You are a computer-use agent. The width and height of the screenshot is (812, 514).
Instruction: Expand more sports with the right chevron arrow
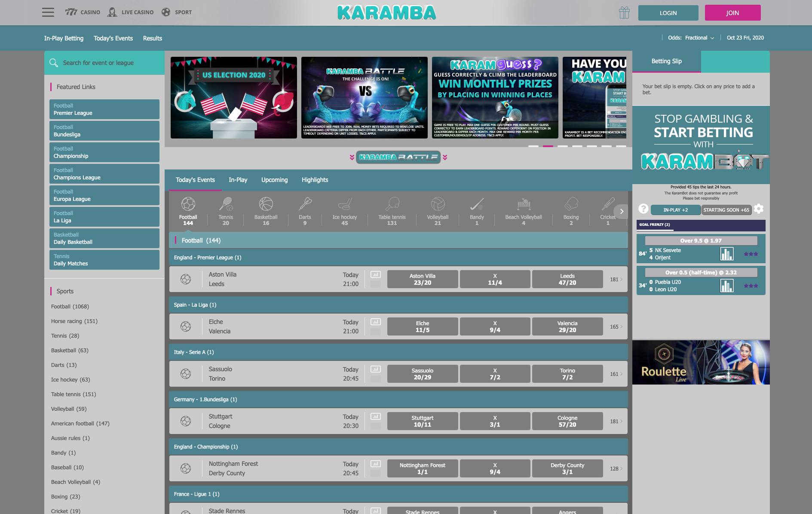pos(622,211)
